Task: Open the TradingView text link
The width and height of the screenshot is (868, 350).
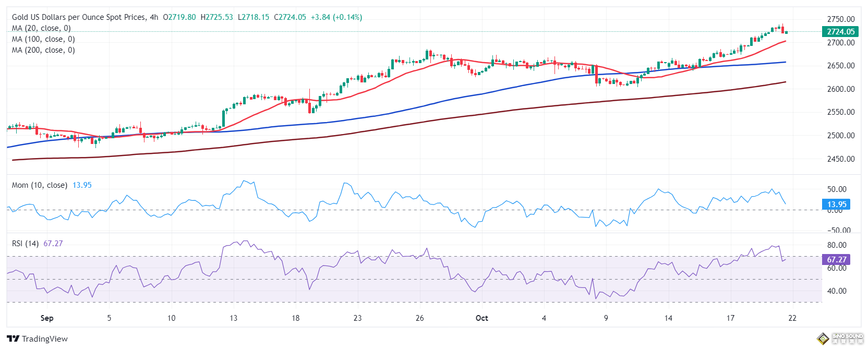Action: [x=45, y=339]
